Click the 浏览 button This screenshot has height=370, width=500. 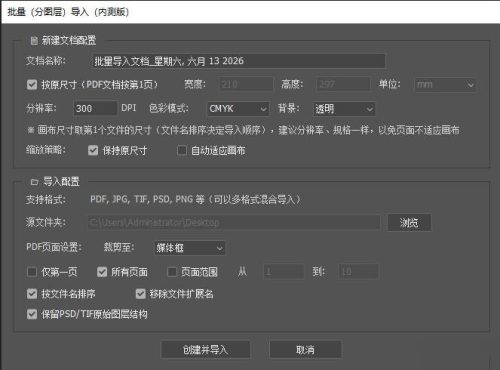pyautogui.click(x=409, y=222)
